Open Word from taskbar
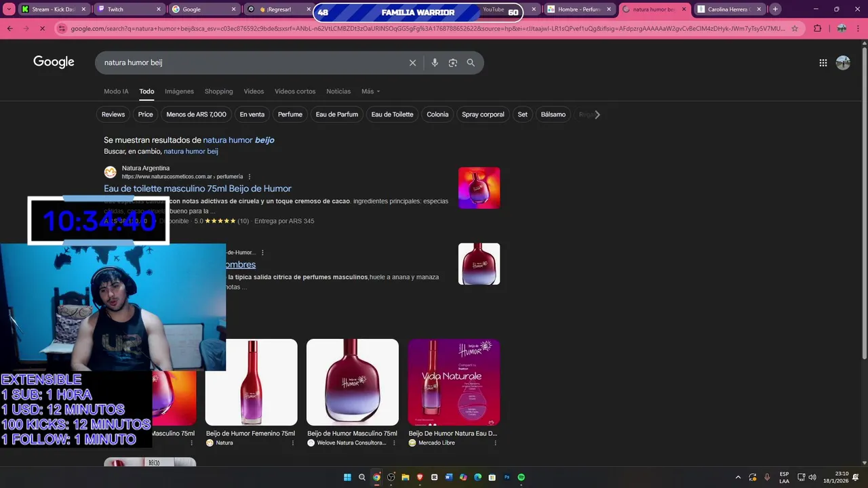868x488 pixels. [449, 477]
